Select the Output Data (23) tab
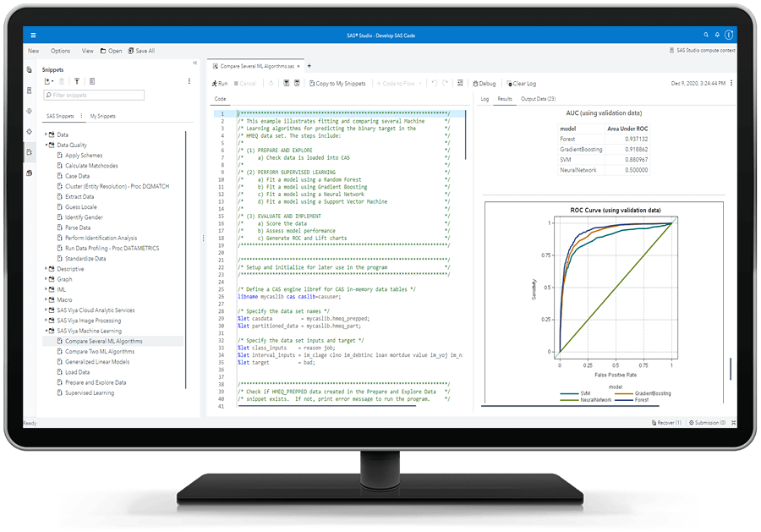The height and width of the screenshot is (532, 761). (x=539, y=99)
